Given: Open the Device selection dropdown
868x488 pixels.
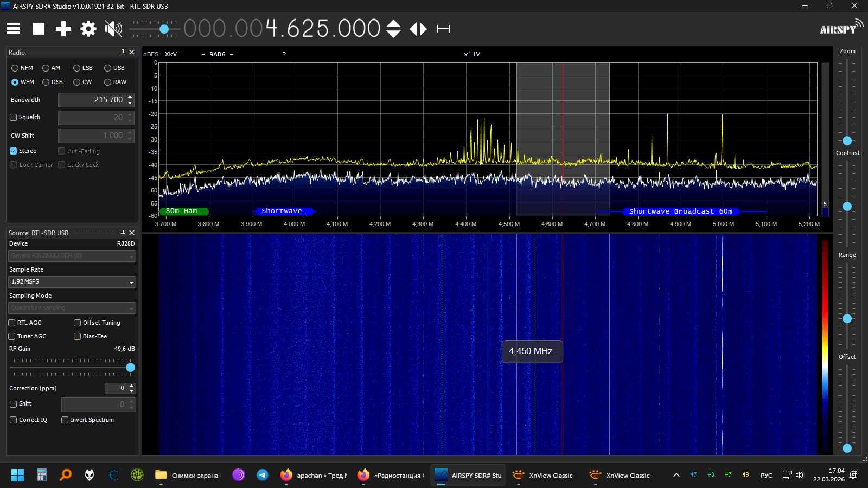Looking at the screenshot, I should (72, 256).
